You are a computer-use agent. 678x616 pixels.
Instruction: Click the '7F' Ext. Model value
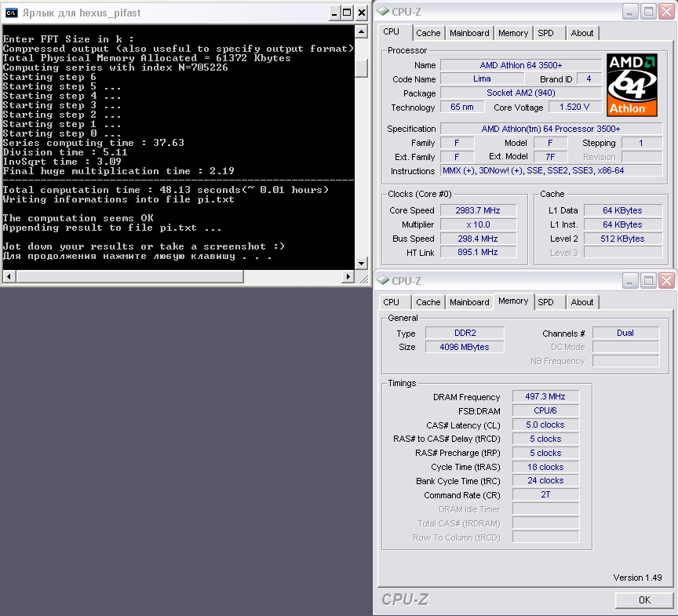550,157
